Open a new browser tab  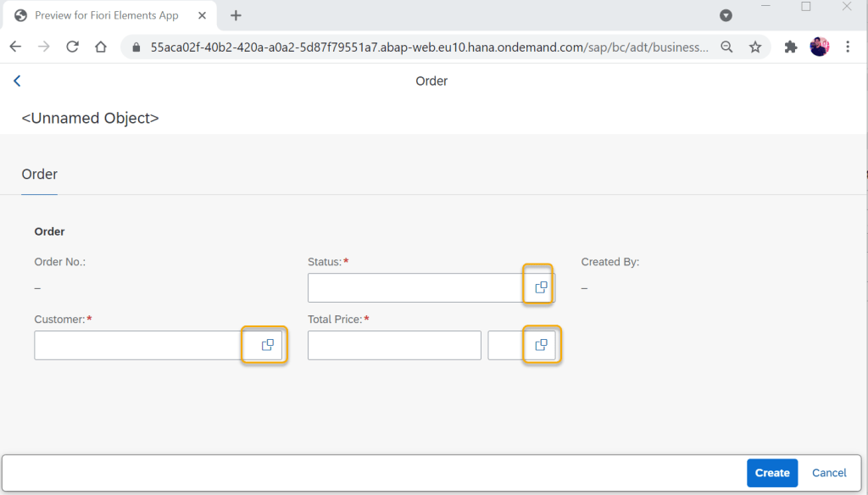(x=236, y=15)
